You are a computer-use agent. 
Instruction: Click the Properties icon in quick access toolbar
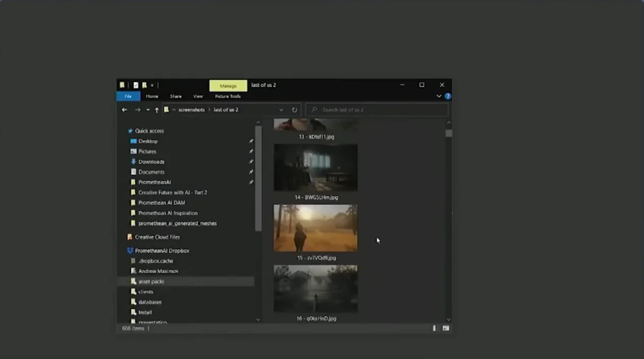[x=136, y=85]
